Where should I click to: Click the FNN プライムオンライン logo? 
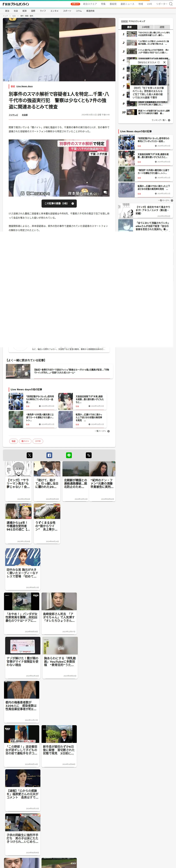click(16, 4)
